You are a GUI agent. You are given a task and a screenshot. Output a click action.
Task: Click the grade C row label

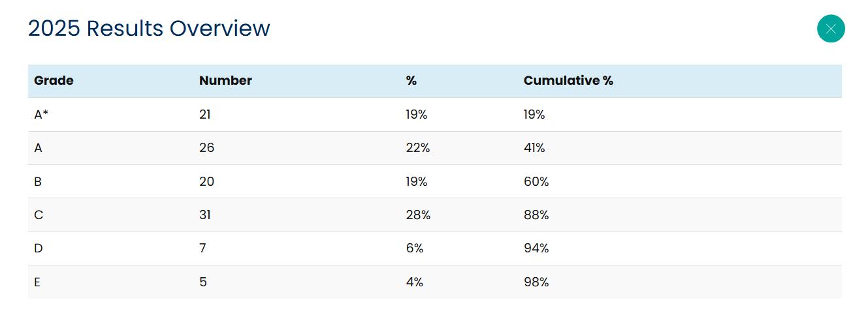[39, 215]
